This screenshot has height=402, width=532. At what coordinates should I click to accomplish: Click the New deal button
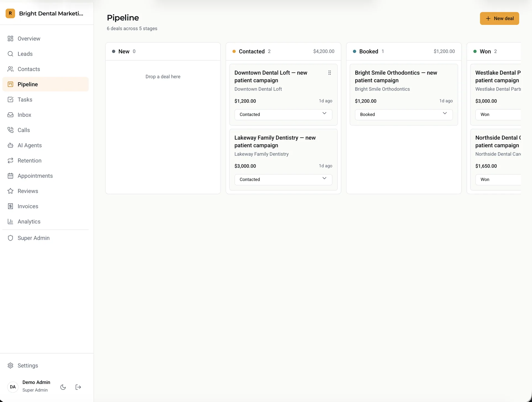pyautogui.click(x=499, y=18)
